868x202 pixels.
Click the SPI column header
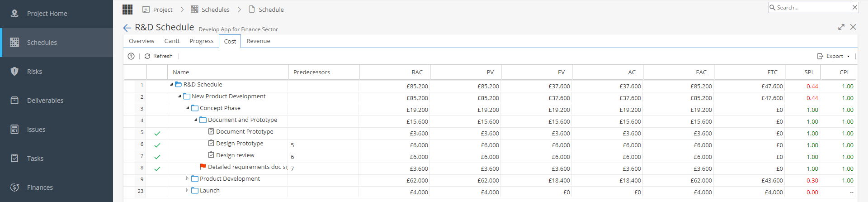(x=803, y=72)
